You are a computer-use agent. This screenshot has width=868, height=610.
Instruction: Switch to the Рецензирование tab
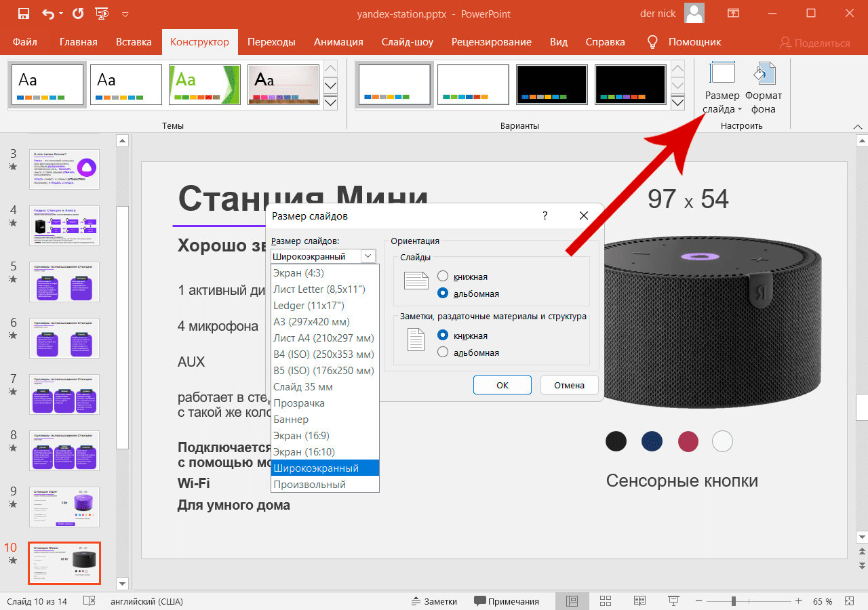[x=492, y=42]
